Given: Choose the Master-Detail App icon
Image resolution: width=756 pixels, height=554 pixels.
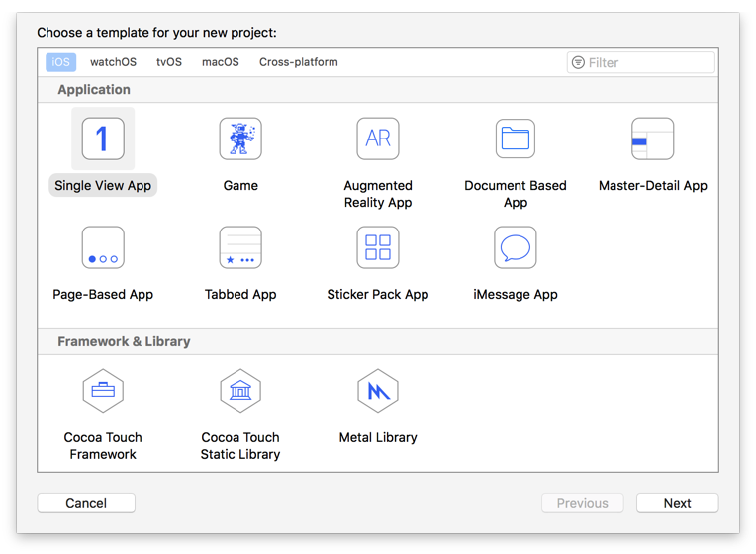Looking at the screenshot, I should click(x=653, y=138).
